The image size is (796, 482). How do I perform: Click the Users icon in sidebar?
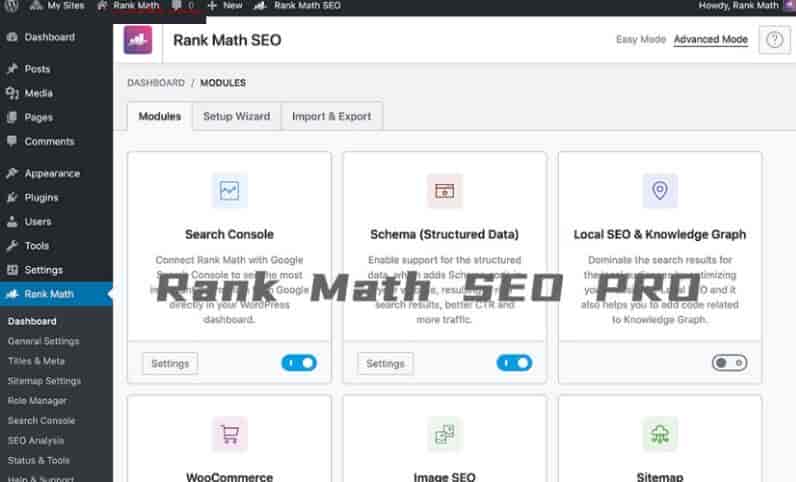[x=12, y=221]
